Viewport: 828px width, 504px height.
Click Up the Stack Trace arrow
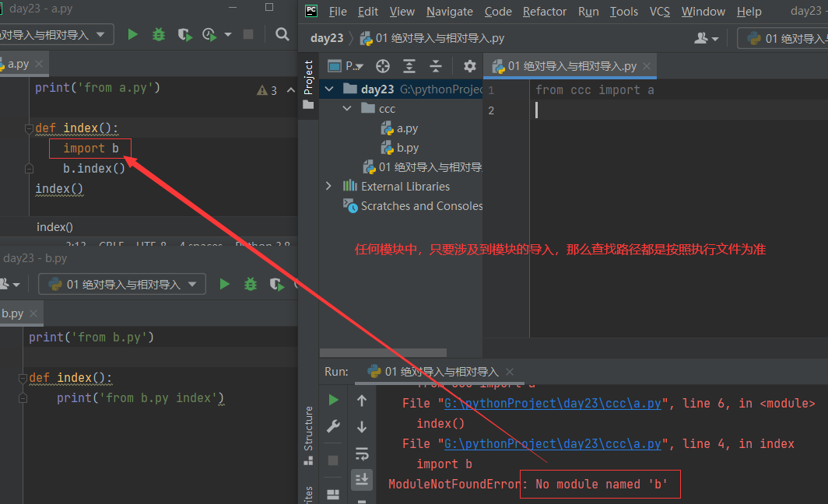click(x=362, y=401)
